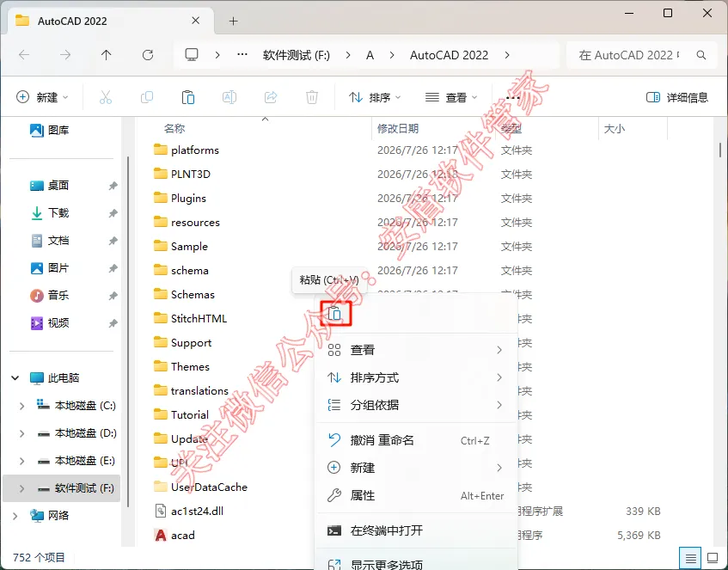Go back with the left arrow

coord(24,55)
